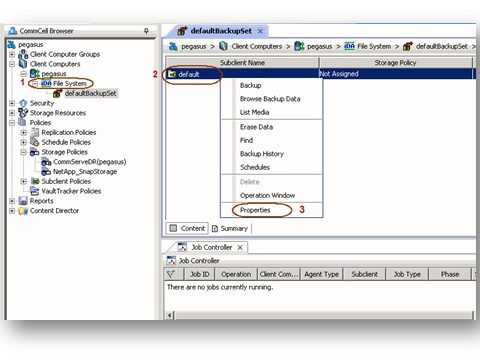Collapse the Storage Policies node
The width and height of the screenshot is (480, 363).
click(24, 152)
